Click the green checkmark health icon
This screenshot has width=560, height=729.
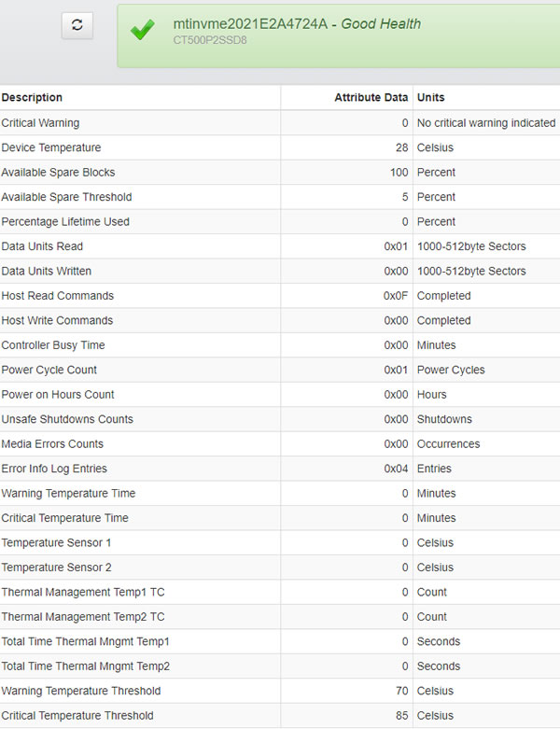coord(143,31)
